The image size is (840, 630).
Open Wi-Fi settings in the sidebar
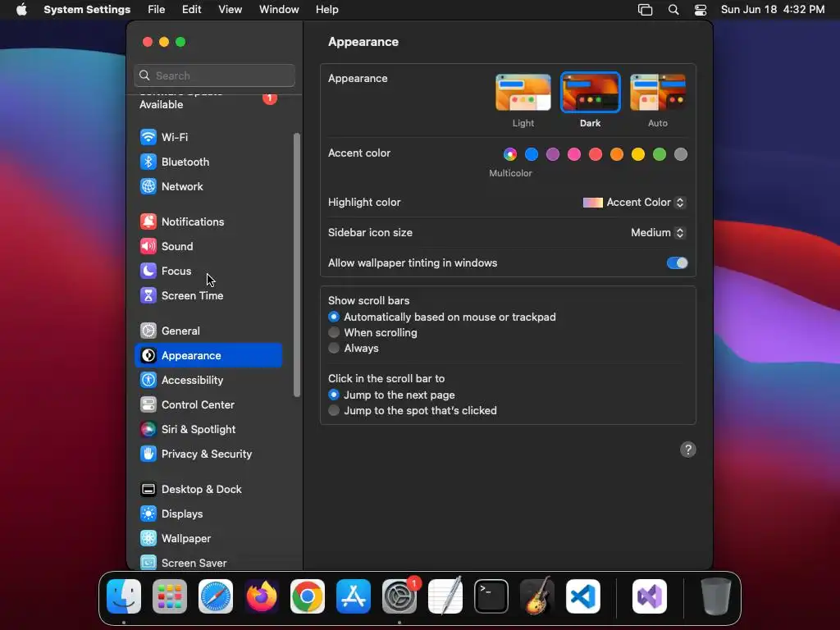[208, 137]
